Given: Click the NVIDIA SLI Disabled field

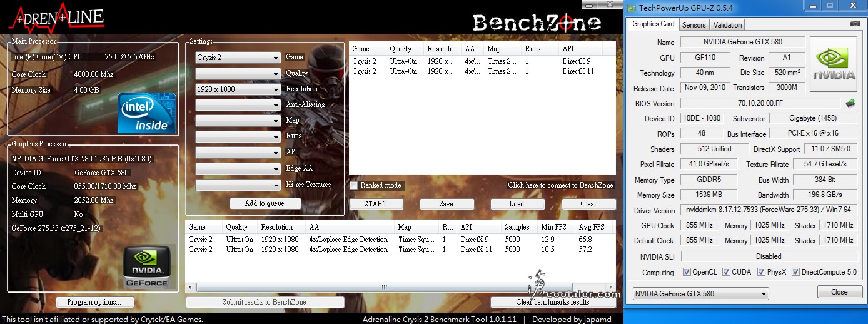Looking at the screenshot, I should pos(769,256).
